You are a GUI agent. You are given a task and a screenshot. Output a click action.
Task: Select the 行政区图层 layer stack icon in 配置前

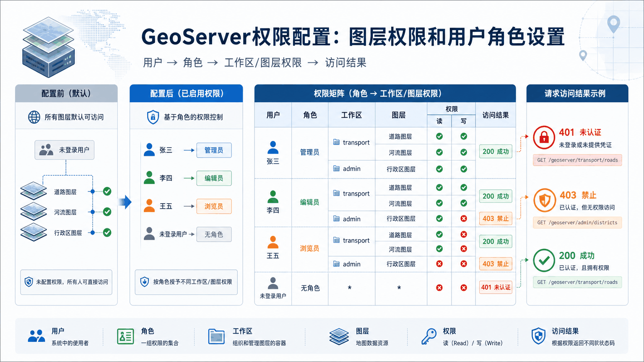pos(34,232)
